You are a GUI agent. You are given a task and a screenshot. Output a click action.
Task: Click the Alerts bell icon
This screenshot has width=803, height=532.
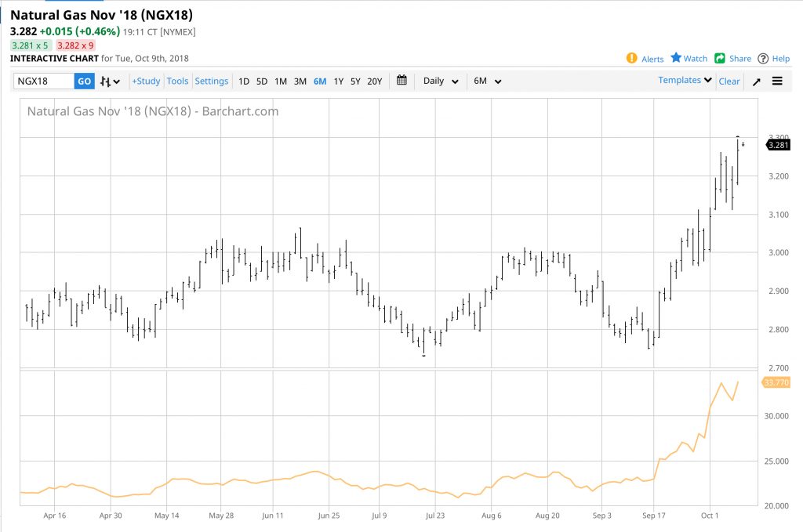(x=632, y=58)
